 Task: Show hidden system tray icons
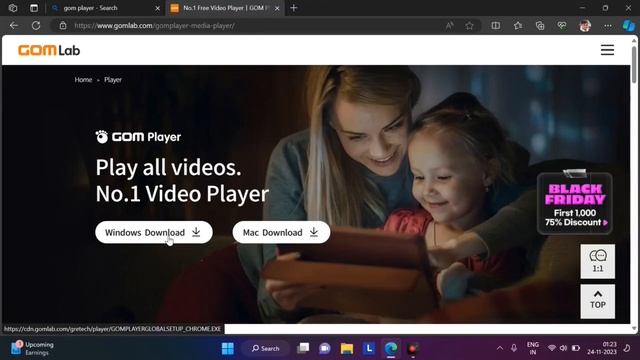(500, 348)
